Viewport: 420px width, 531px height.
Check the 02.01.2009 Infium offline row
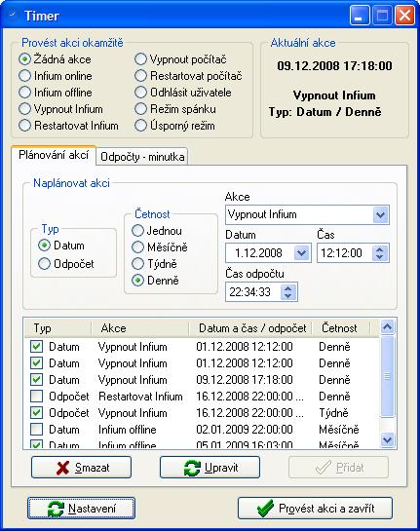click(x=37, y=430)
